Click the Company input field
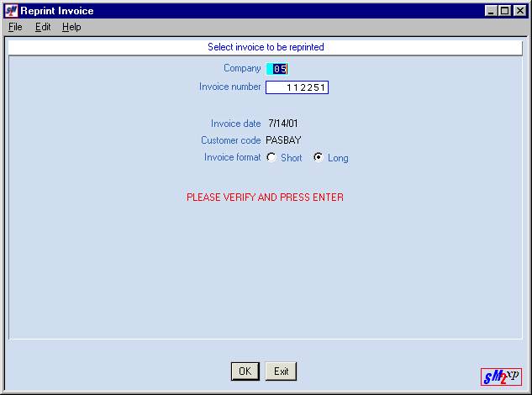Viewport: 532px width, 395px height. click(278, 69)
